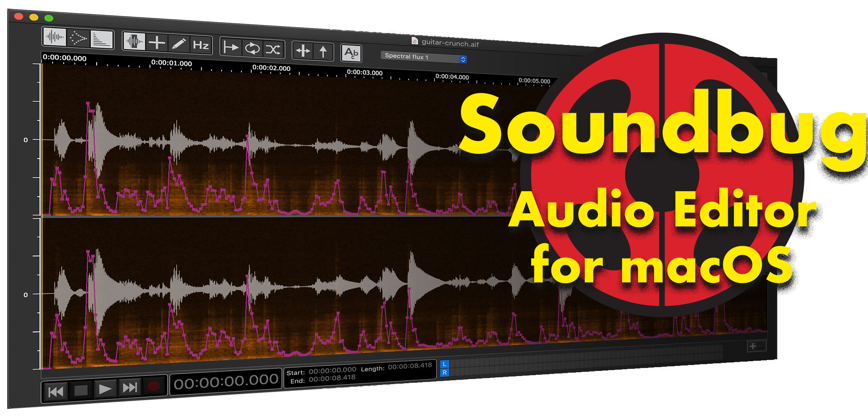Open the Spectral flux 1 dropdown

pyautogui.click(x=424, y=57)
